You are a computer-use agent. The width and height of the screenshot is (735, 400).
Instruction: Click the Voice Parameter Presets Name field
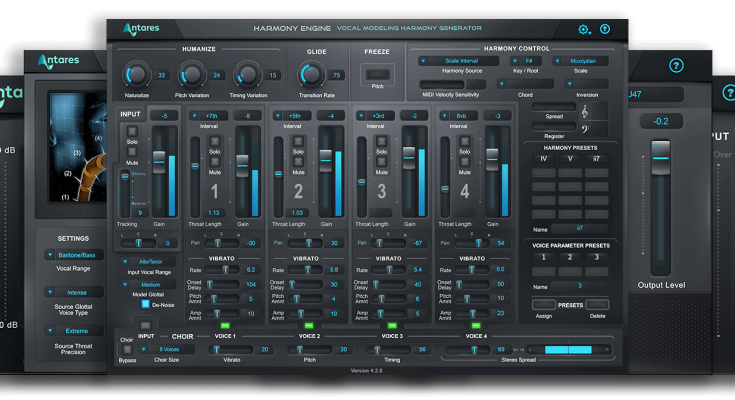click(x=579, y=286)
